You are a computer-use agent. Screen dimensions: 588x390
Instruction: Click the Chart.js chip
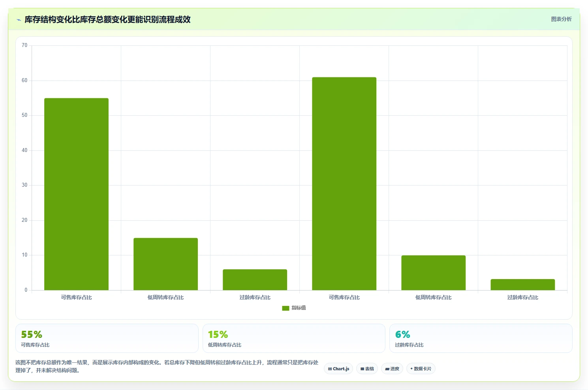(338, 369)
